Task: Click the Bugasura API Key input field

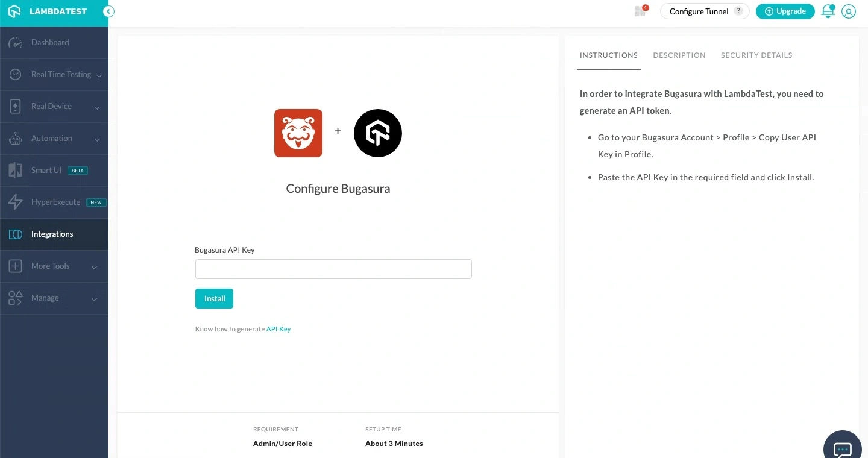Action: [x=333, y=269]
